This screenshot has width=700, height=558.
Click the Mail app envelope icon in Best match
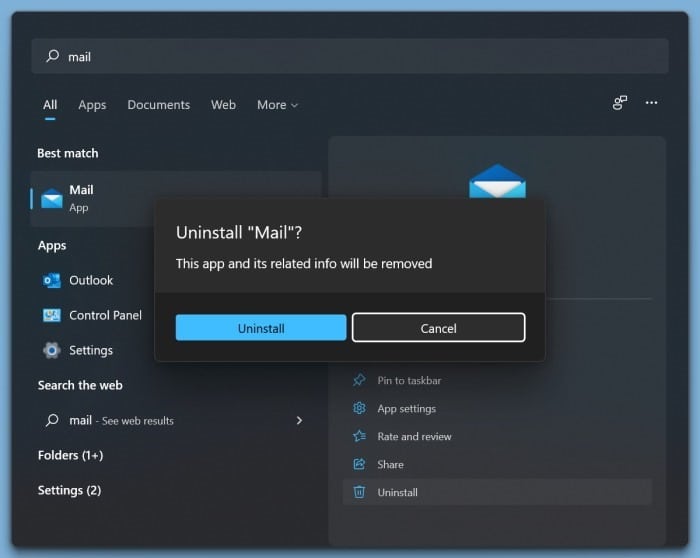(x=52, y=199)
